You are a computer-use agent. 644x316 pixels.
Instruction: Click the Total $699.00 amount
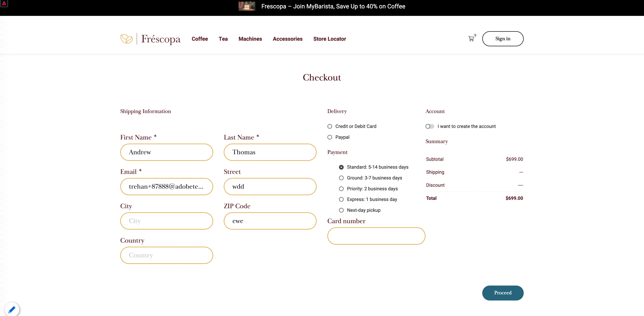pos(514,198)
